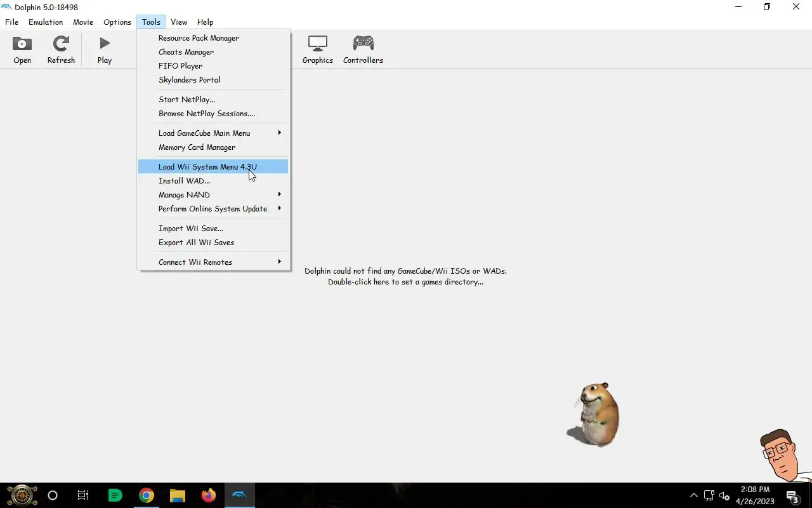Open the File menu
The width and height of the screenshot is (812, 508).
coord(11,22)
